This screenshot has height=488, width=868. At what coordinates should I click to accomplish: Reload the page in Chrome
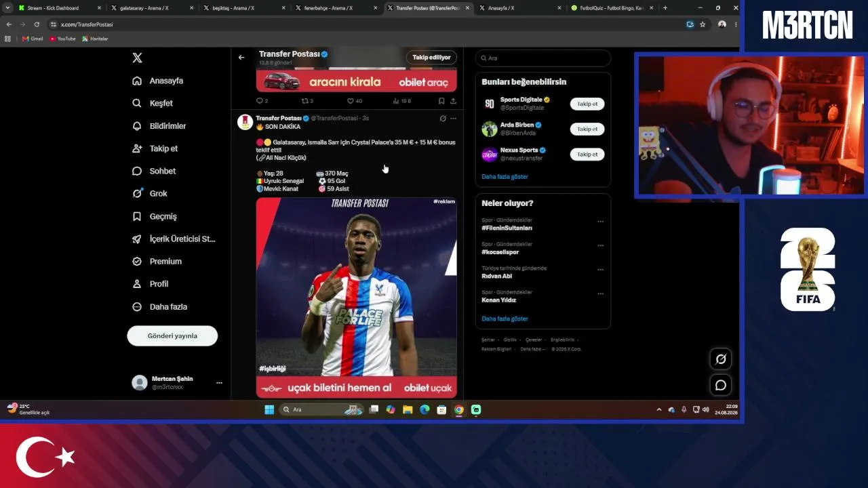[x=37, y=24]
